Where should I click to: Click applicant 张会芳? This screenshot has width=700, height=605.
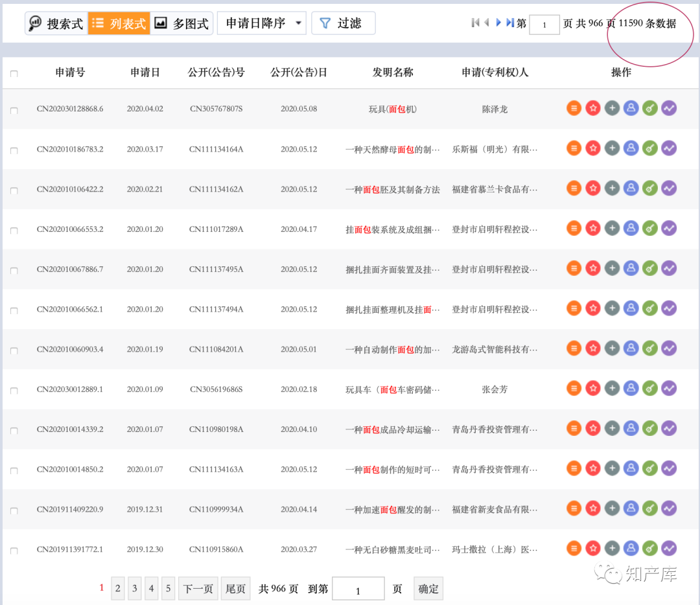point(495,389)
